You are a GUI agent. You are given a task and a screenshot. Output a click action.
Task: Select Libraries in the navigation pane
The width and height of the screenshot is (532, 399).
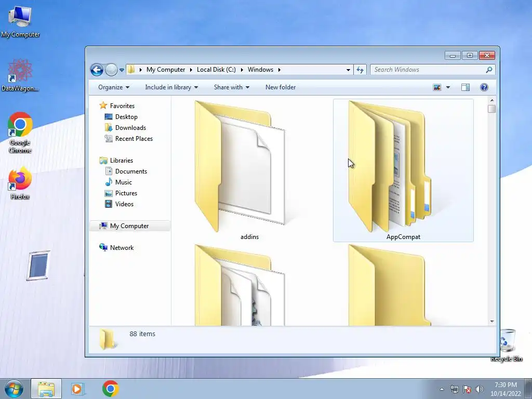tap(122, 161)
